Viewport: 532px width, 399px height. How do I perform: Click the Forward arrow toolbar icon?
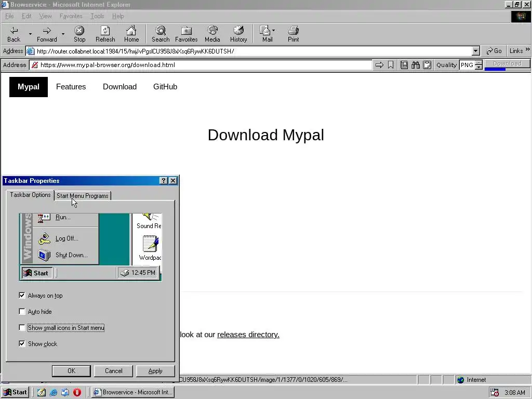tap(47, 31)
